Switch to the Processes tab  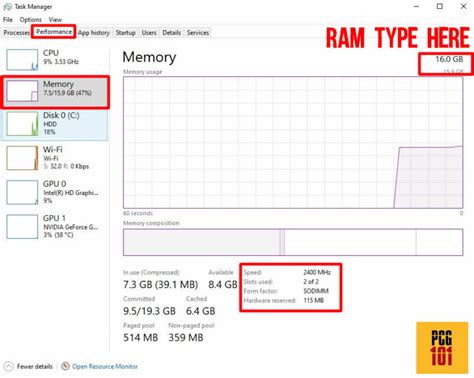17,33
